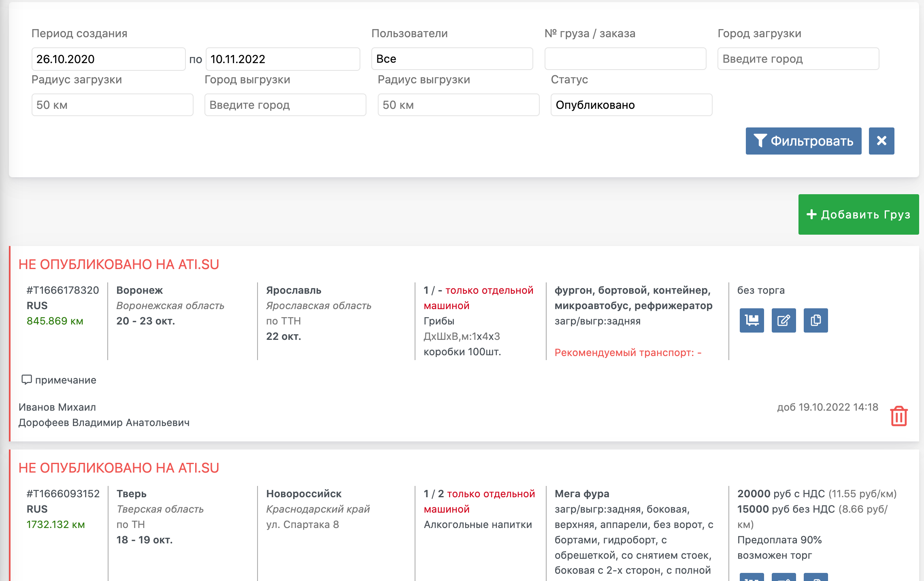Click loading city Тверь
This screenshot has height=581, width=924.
[132, 494]
